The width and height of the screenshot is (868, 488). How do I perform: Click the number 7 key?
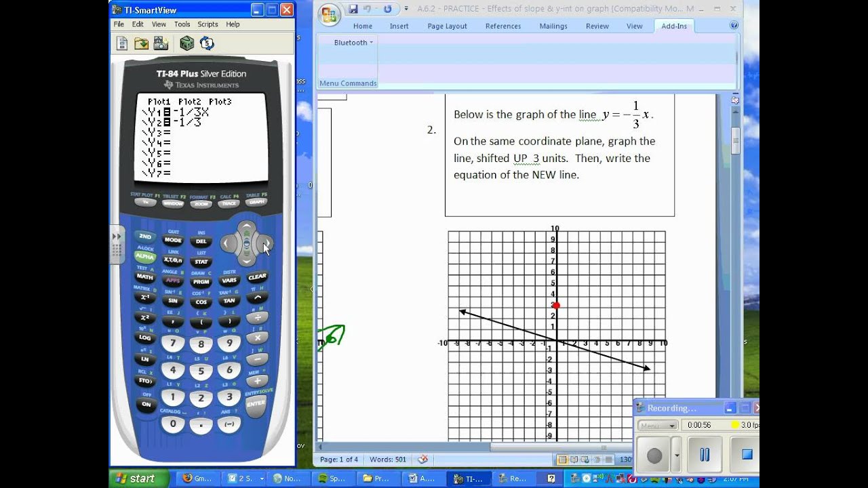[173, 343]
